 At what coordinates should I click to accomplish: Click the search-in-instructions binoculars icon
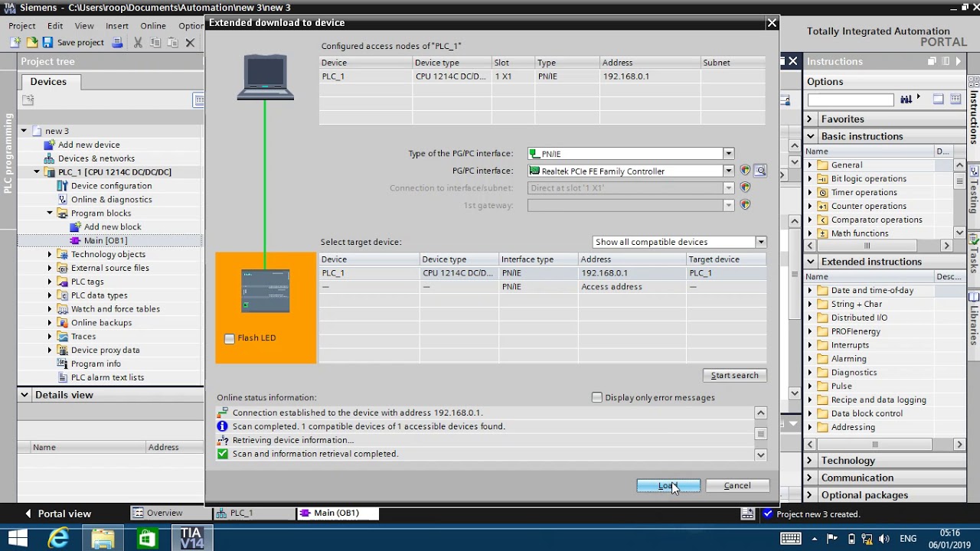[906, 99]
